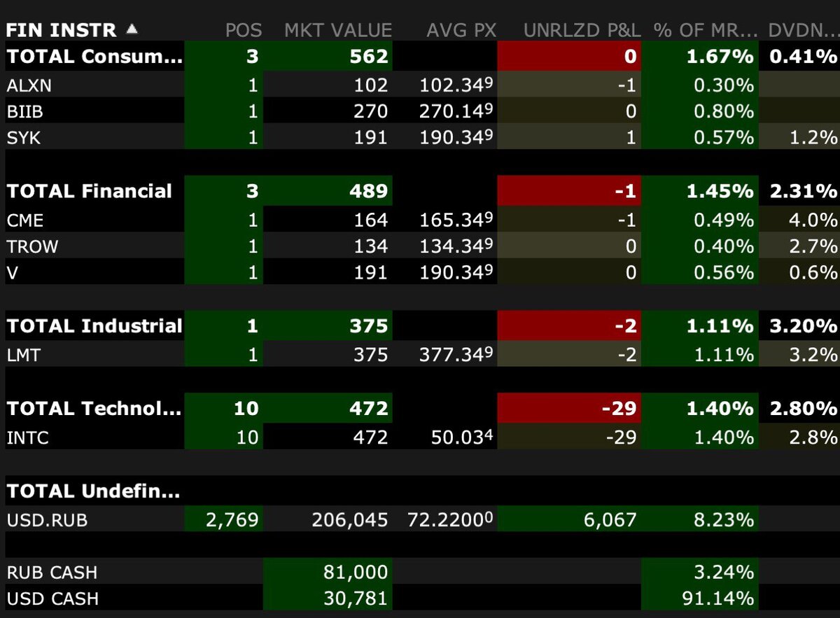
Task: Click BIIB percentage 0.80%
Action: (722, 111)
